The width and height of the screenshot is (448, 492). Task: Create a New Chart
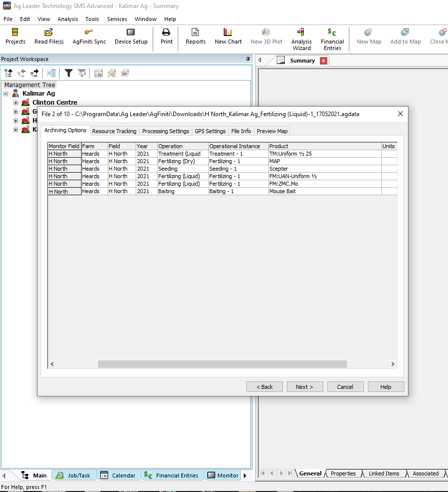pos(228,36)
